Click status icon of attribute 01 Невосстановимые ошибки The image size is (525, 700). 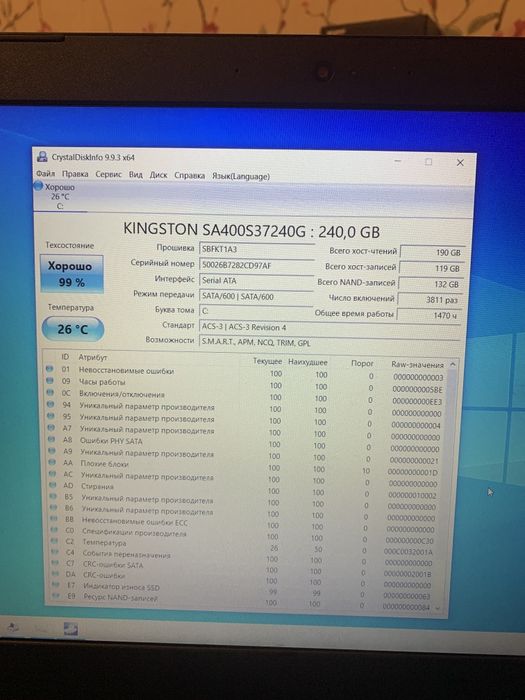tap(50, 368)
